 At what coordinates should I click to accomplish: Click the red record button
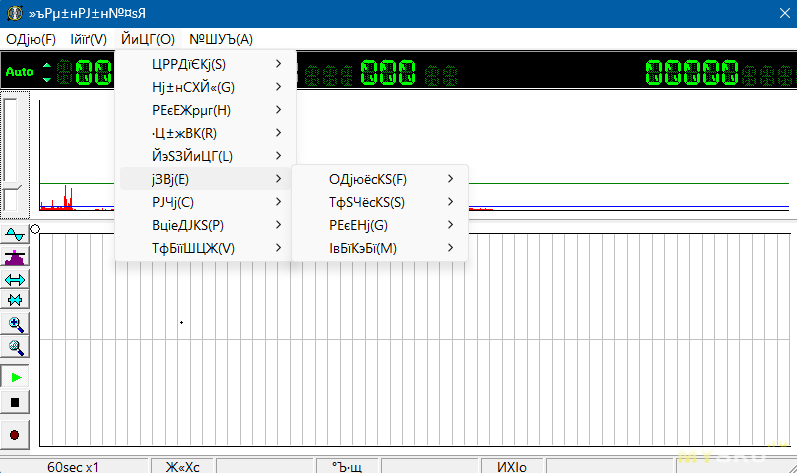[x=15, y=435]
